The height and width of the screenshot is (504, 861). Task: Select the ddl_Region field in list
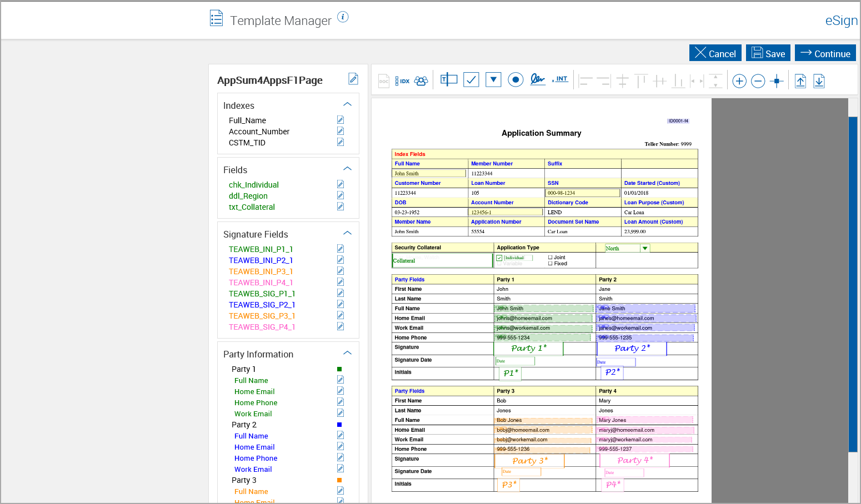pyautogui.click(x=248, y=196)
